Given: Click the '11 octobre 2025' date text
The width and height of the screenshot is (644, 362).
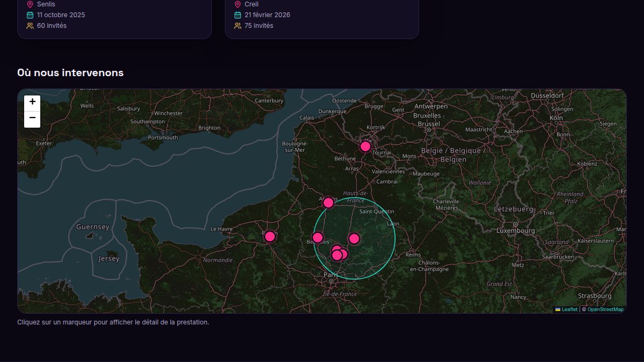Looking at the screenshot, I should click(x=61, y=15).
